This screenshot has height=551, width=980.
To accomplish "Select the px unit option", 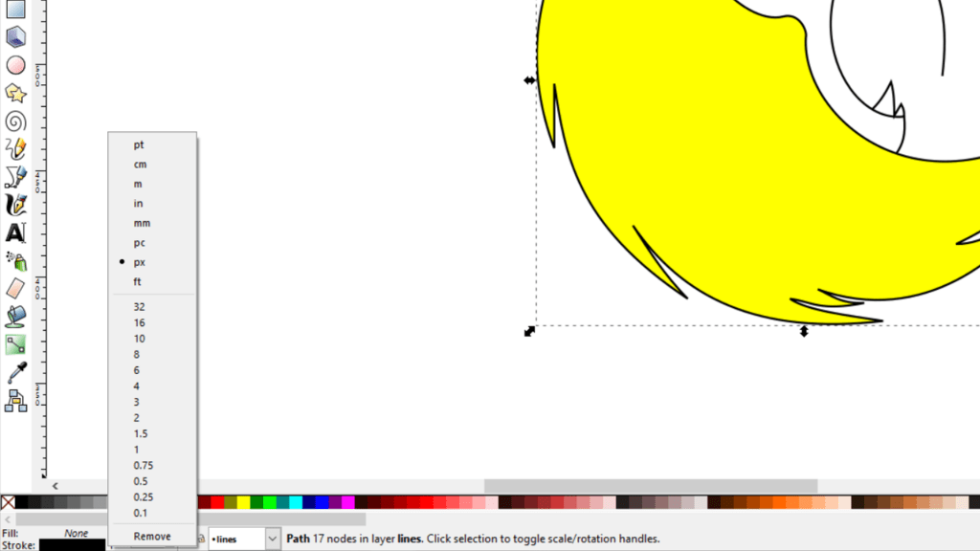I will tap(139, 261).
